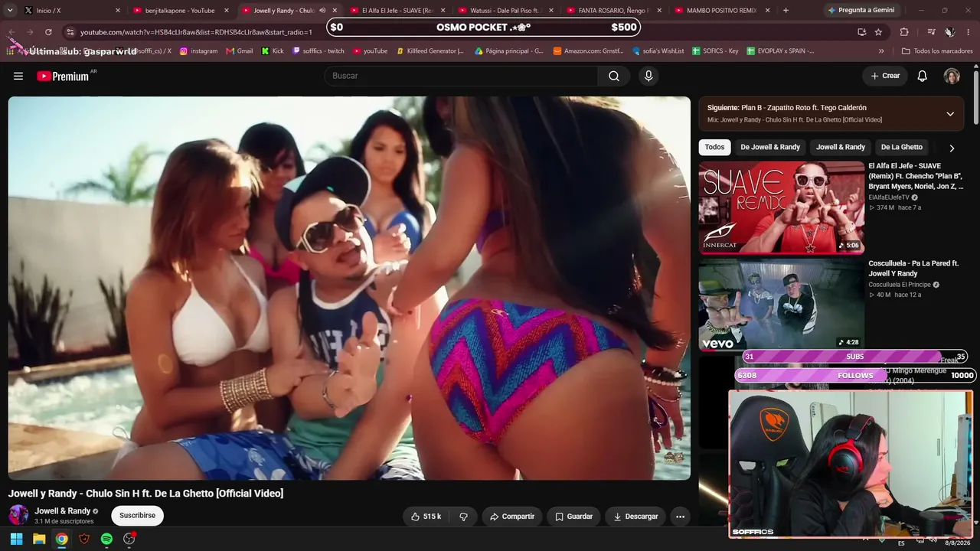The image size is (980, 551).
Task: Subscribe to Jowell & Randy channel
Action: tap(137, 516)
